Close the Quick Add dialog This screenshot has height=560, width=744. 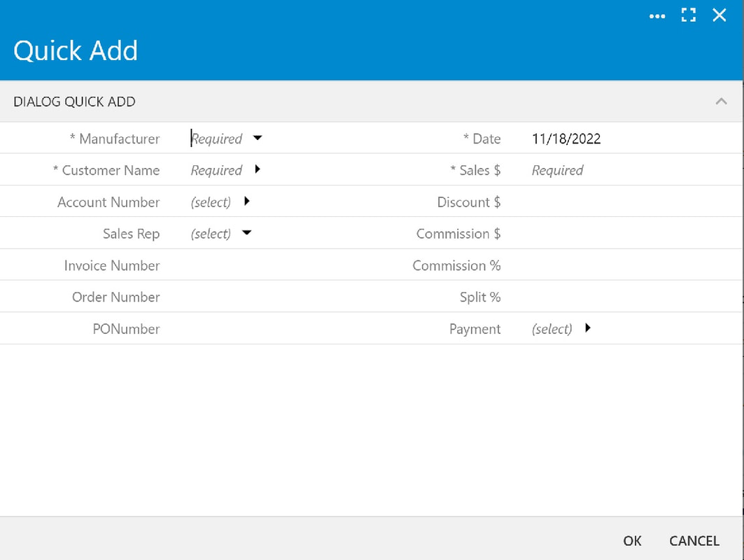[719, 15]
